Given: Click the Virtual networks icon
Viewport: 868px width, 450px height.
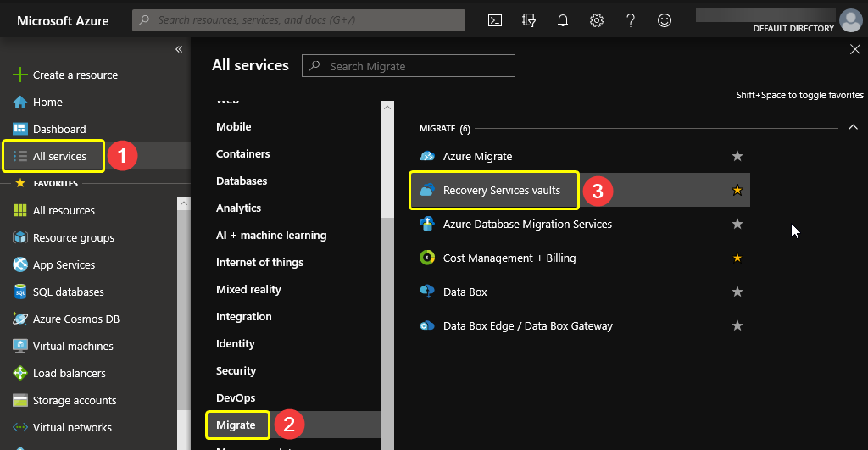Looking at the screenshot, I should tap(20, 427).
